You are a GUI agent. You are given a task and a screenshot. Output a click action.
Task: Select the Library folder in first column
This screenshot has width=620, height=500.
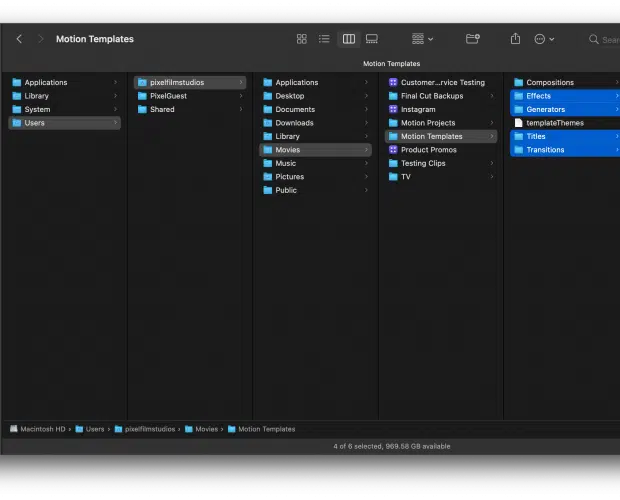pos(64,96)
